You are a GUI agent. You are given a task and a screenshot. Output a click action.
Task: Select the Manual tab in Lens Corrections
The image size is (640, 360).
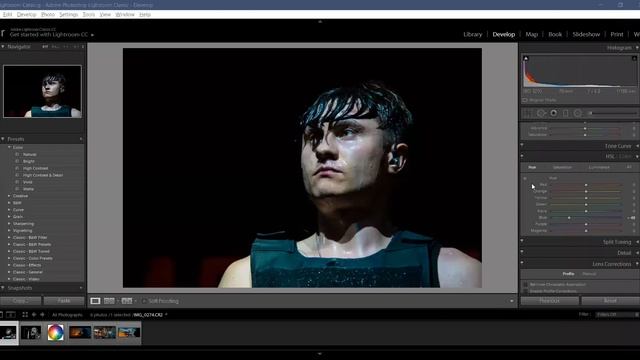(589, 274)
